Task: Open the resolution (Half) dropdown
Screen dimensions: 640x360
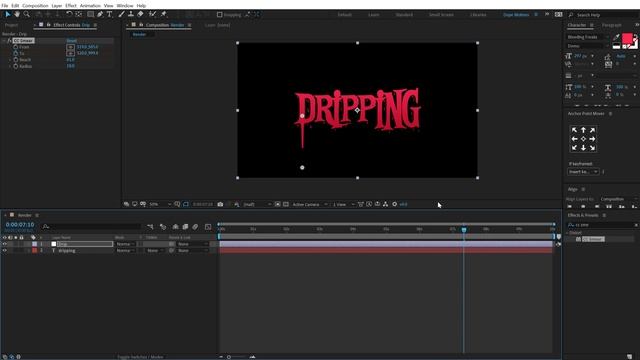Action: [257, 204]
